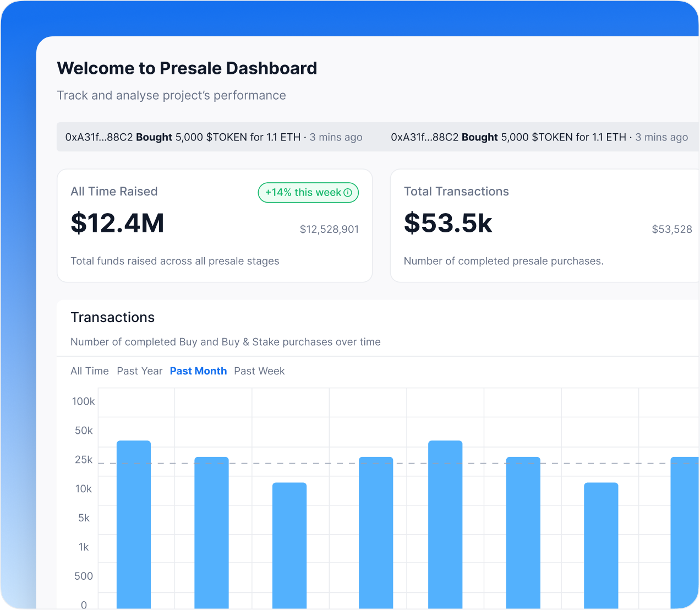Click the 10k y-axis label
The width and height of the screenshot is (700, 610).
pos(84,489)
